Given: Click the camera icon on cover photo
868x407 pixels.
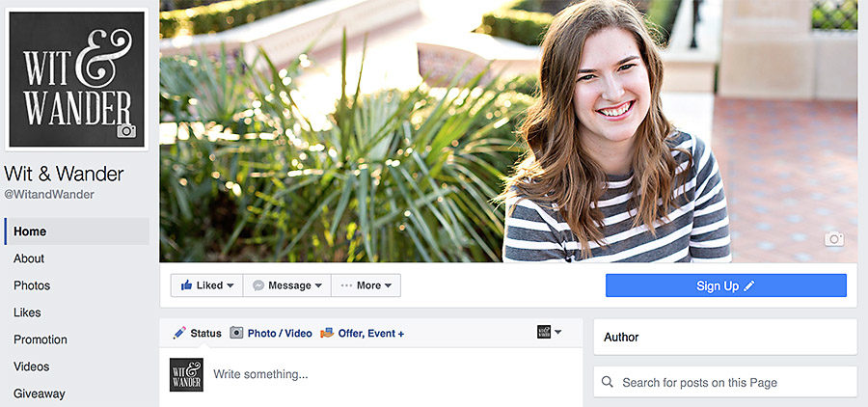Looking at the screenshot, I should 834,239.
